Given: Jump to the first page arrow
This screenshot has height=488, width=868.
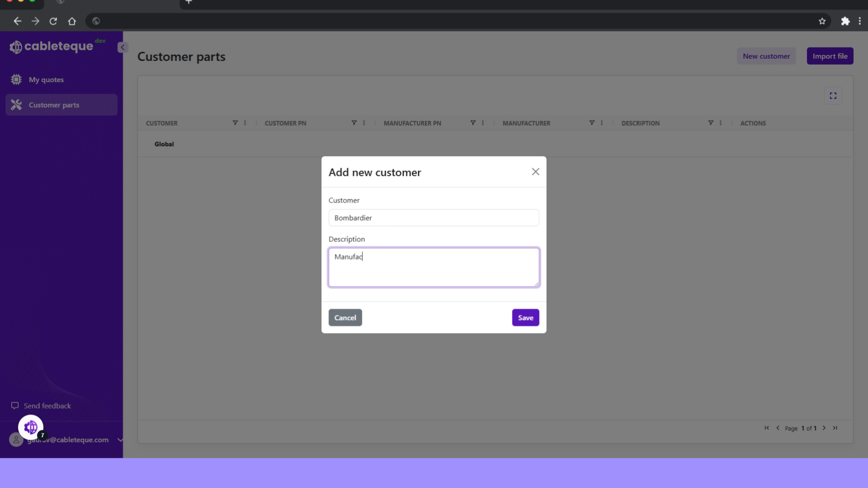Looking at the screenshot, I should click(767, 428).
